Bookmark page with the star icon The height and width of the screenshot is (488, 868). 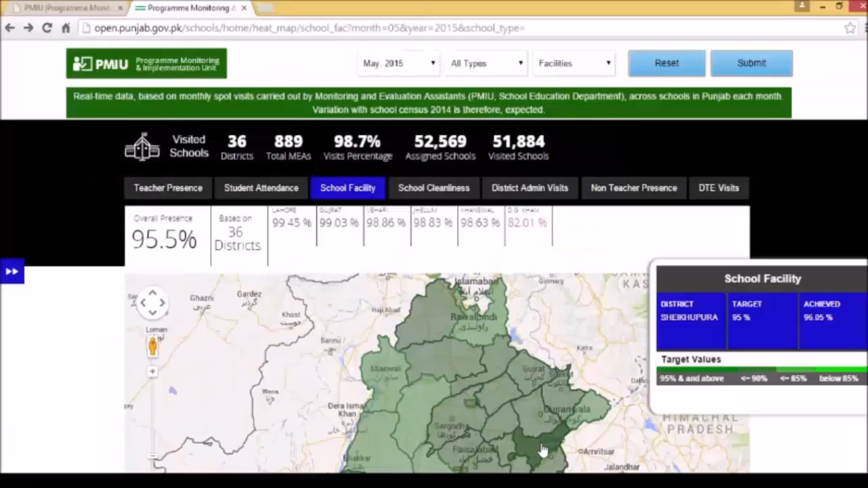coord(850,28)
